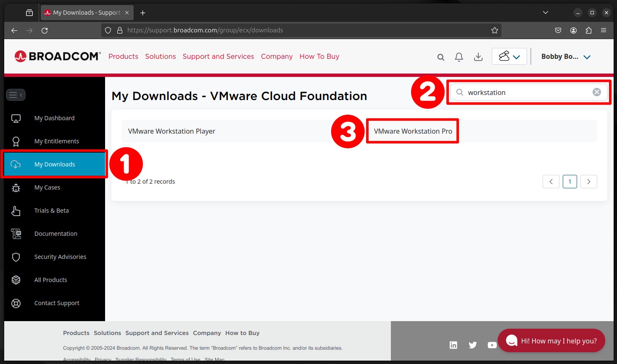The height and width of the screenshot is (364, 617).
Task: Go to previous results page
Action: [x=551, y=182]
